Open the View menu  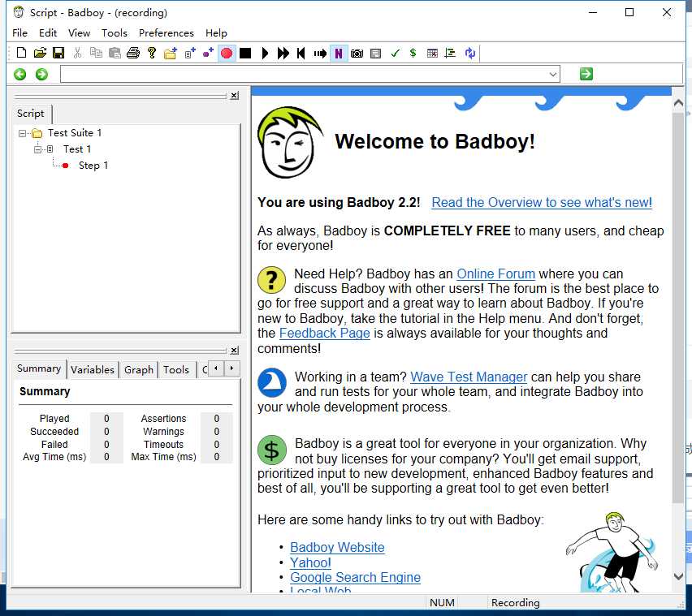79,33
